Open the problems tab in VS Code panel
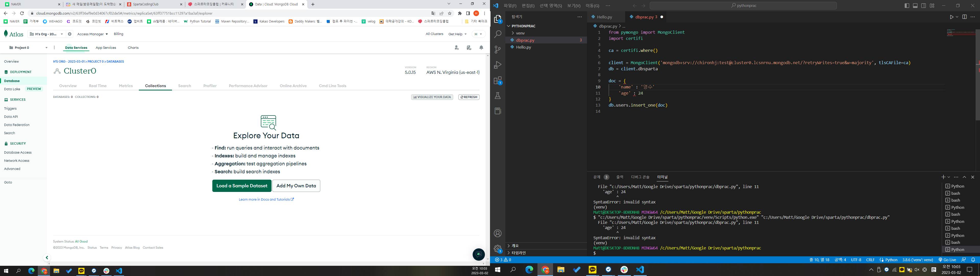 point(601,177)
